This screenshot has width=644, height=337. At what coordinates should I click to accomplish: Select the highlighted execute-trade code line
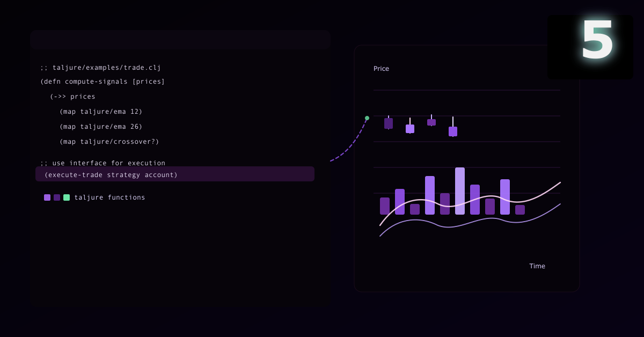pyautogui.click(x=175, y=174)
